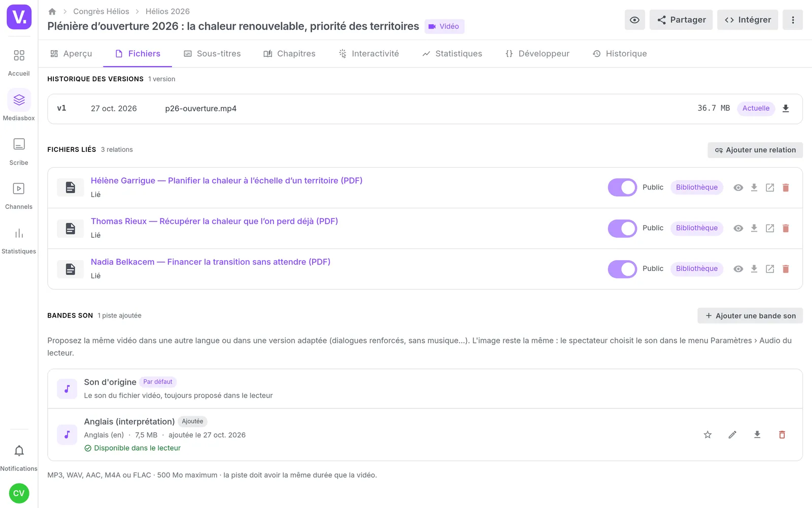Open the Thomas Rieux PDF in new window
This screenshot has width=812, height=508.
(x=770, y=228)
